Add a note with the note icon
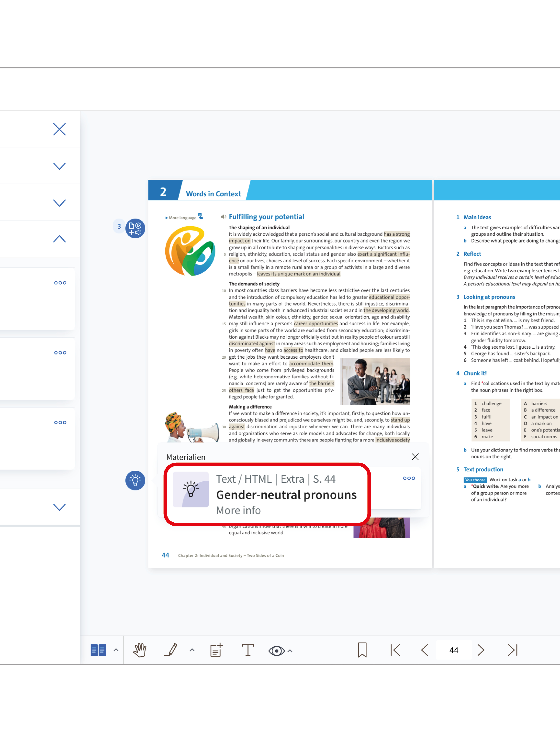Image resolution: width=560 pixels, height=732 pixels. point(216,650)
